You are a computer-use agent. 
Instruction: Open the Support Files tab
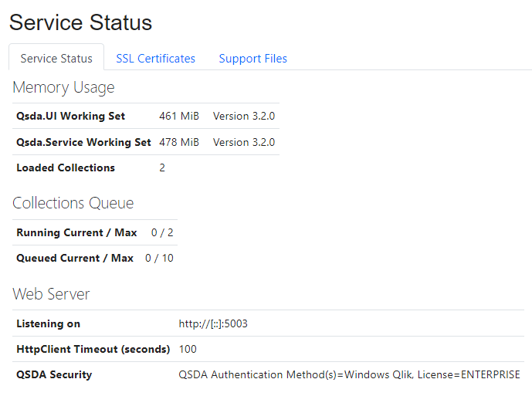coord(252,59)
